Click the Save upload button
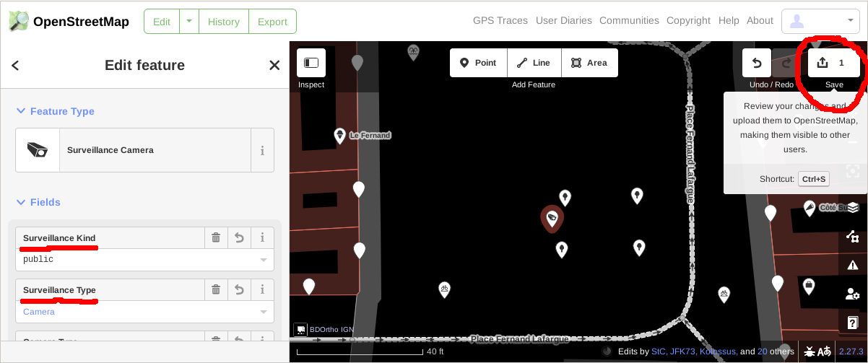The width and height of the screenshot is (868, 363). [x=834, y=63]
